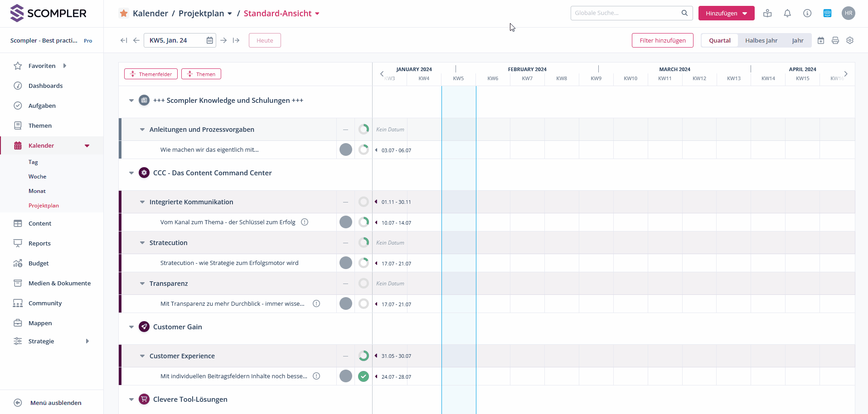
Task: Toggle the Themen grouping button
Action: (x=201, y=74)
